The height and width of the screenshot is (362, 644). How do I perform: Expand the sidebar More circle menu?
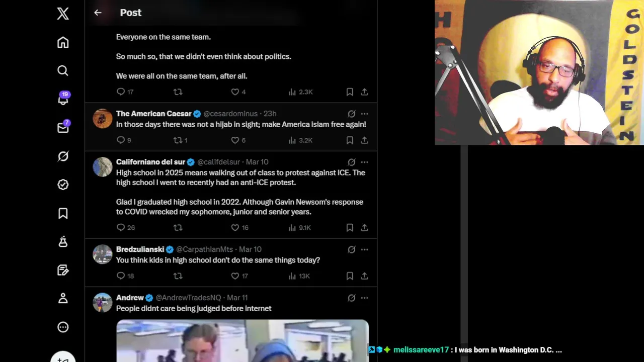[x=63, y=327]
